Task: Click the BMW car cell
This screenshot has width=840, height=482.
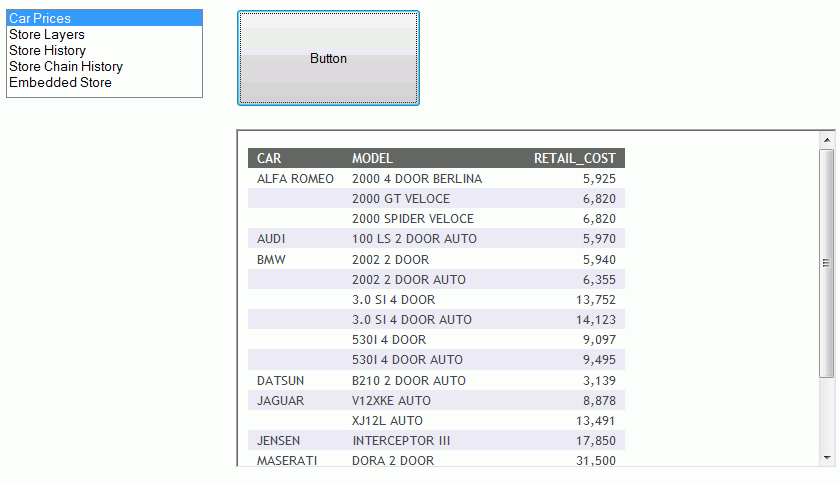Action: click(x=271, y=260)
